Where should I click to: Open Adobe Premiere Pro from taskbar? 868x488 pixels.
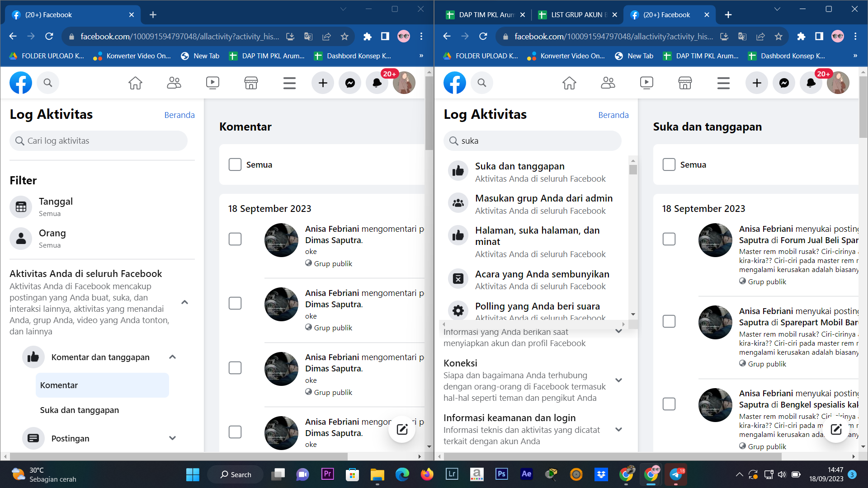point(327,474)
